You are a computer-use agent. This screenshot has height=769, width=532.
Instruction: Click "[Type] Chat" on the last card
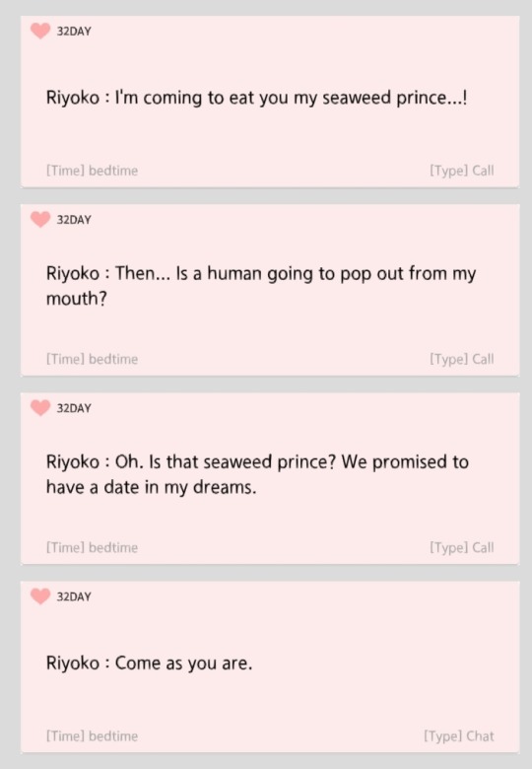tap(459, 736)
